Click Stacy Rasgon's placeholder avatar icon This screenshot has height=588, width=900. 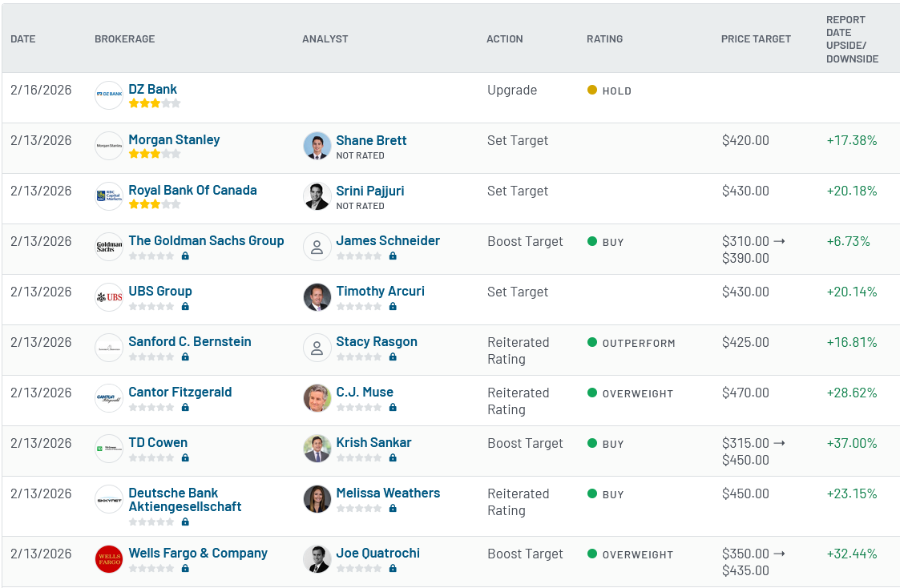point(317,348)
